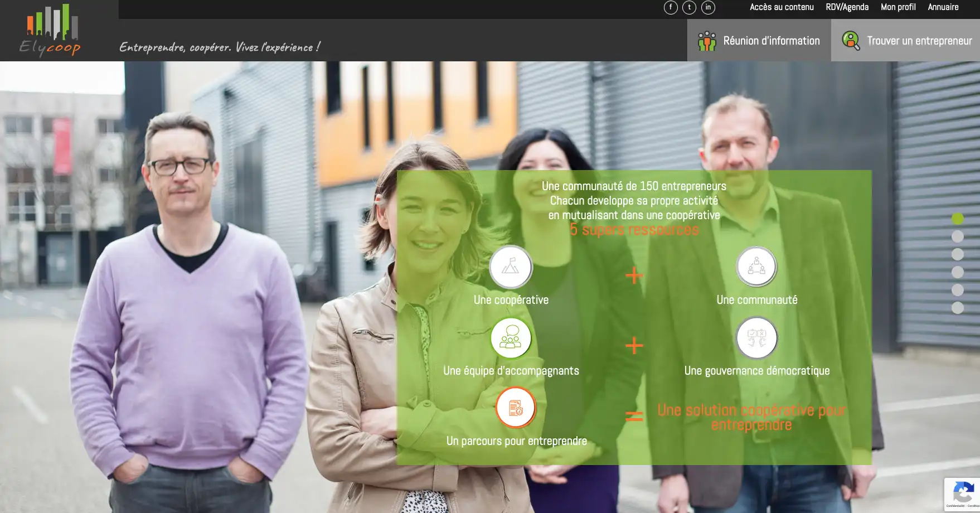Click the Une coopérative label

[x=511, y=300]
